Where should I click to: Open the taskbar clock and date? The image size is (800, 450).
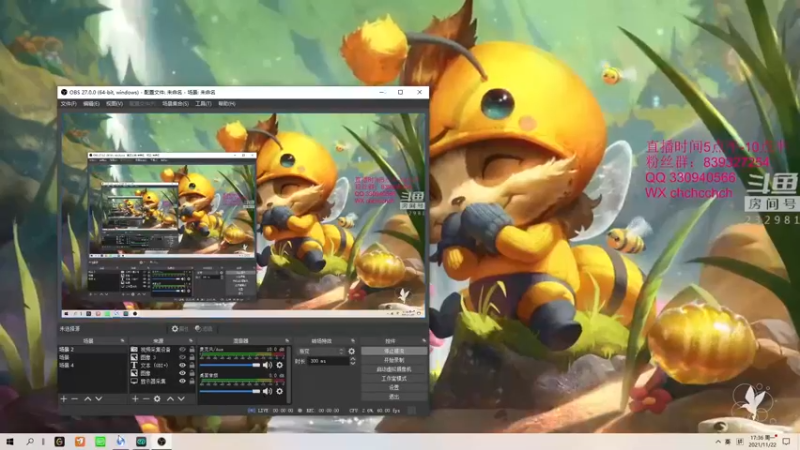point(762,441)
